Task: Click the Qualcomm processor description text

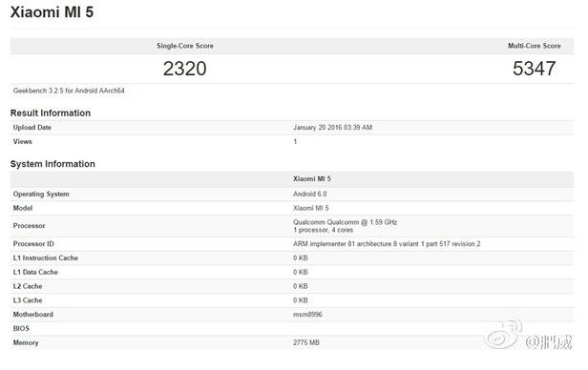Action: click(x=345, y=226)
